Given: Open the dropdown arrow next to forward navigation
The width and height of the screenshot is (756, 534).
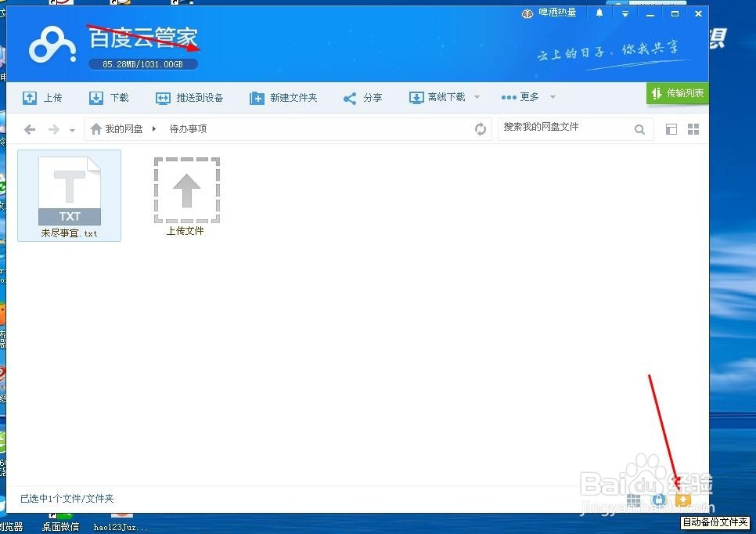Looking at the screenshot, I should click(x=72, y=129).
